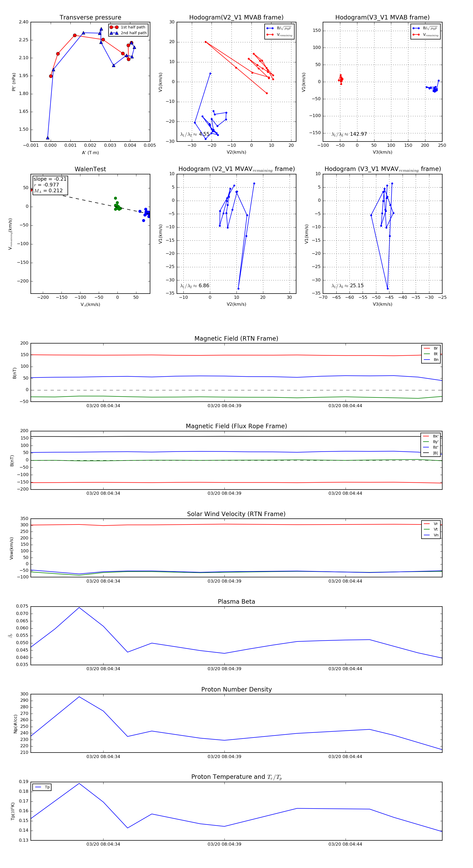
Task: Click the 'Hodogram(V2_V1 MVAB frame)' title
Action: (236, 18)
